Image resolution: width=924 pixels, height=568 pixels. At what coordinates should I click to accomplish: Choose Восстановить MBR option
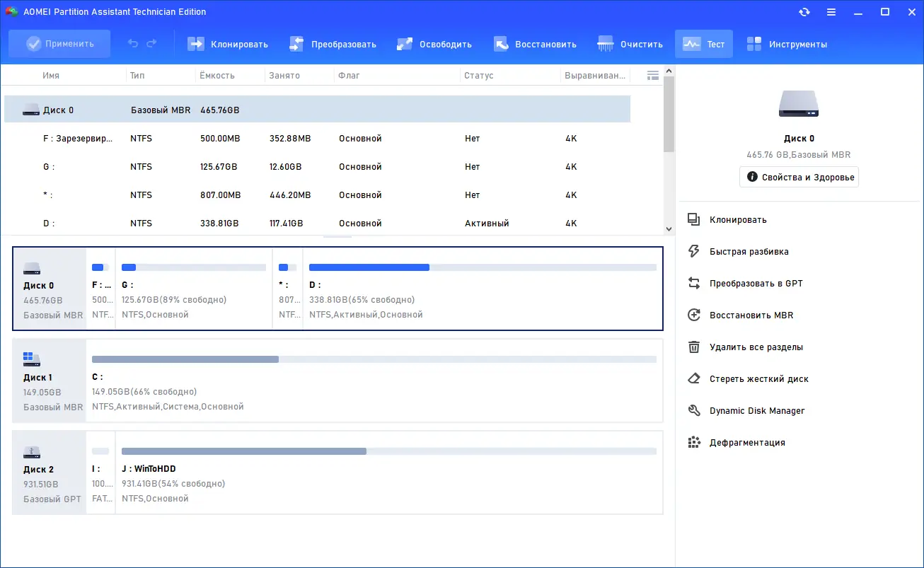click(x=751, y=315)
